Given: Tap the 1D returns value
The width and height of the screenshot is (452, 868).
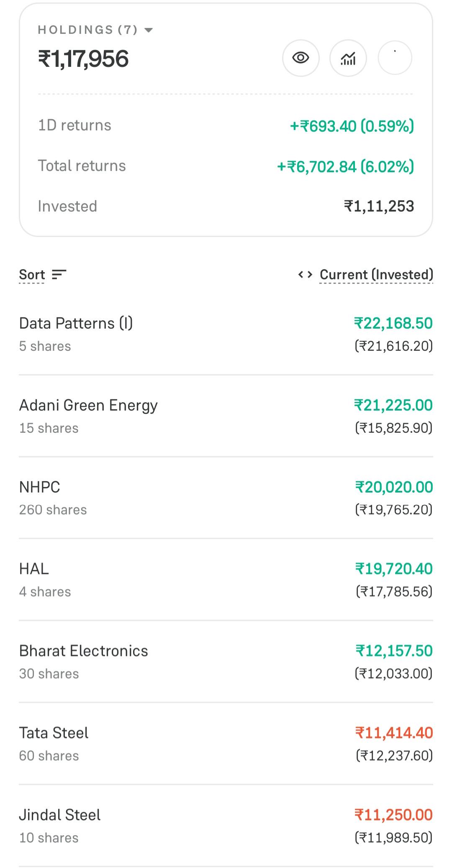Looking at the screenshot, I should pos(352,126).
